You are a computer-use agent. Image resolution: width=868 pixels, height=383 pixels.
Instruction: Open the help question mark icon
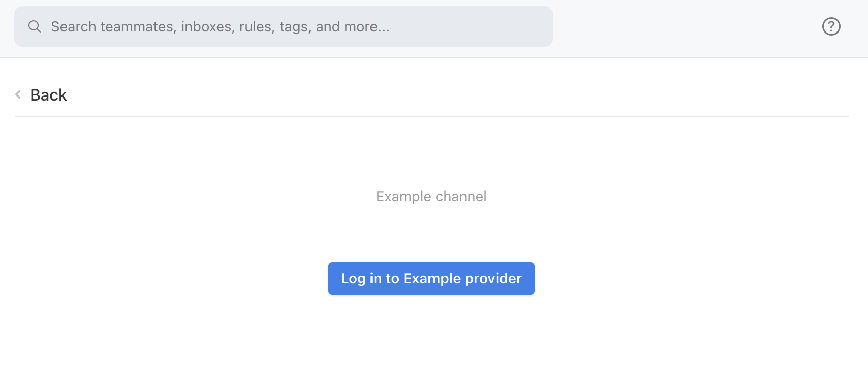[831, 26]
